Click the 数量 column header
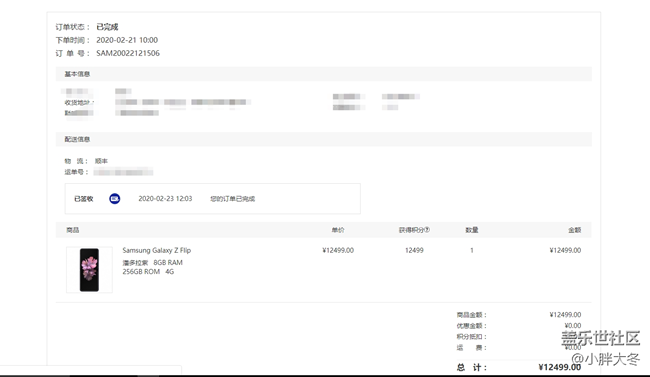650x377 pixels. pos(472,230)
